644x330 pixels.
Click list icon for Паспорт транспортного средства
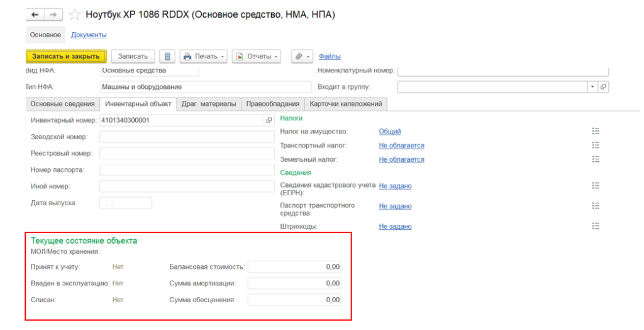click(596, 206)
